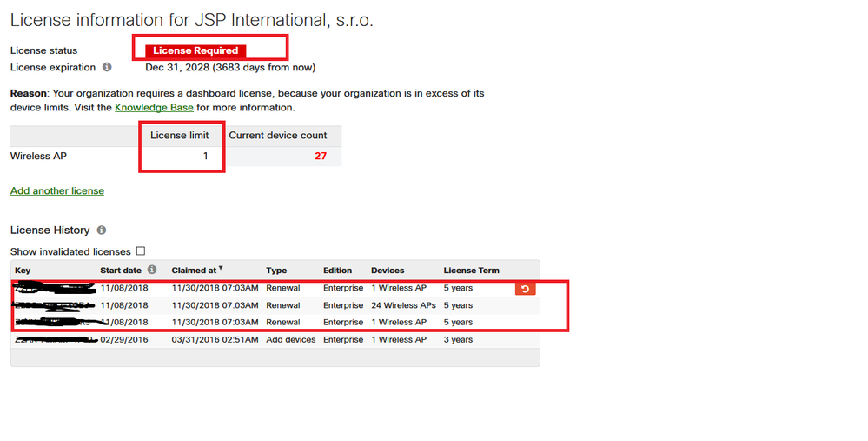
Task: Click the info icon beside License expiration
Action: point(107,67)
